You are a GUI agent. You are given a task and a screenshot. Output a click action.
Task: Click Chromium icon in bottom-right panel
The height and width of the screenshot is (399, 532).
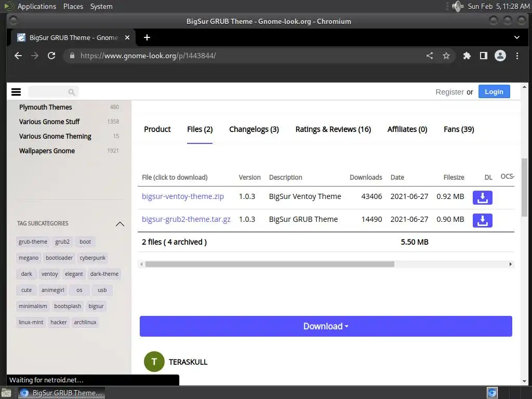click(x=492, y=393)
